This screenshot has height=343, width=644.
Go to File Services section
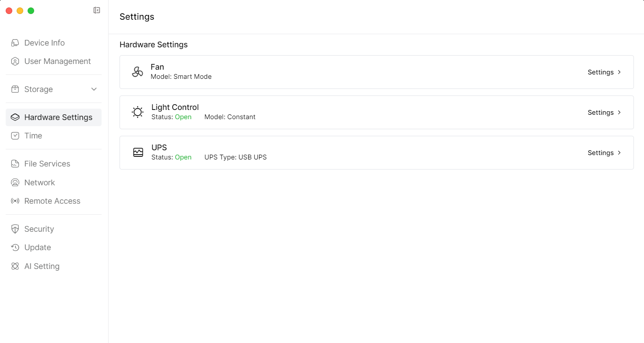tap(47, 164)
